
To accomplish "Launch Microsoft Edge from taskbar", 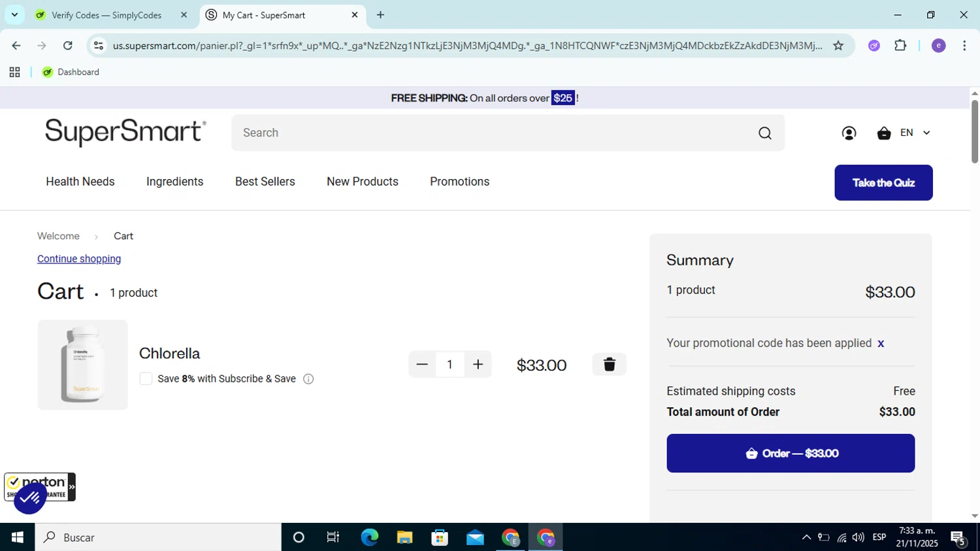I will tap(369, 537).
